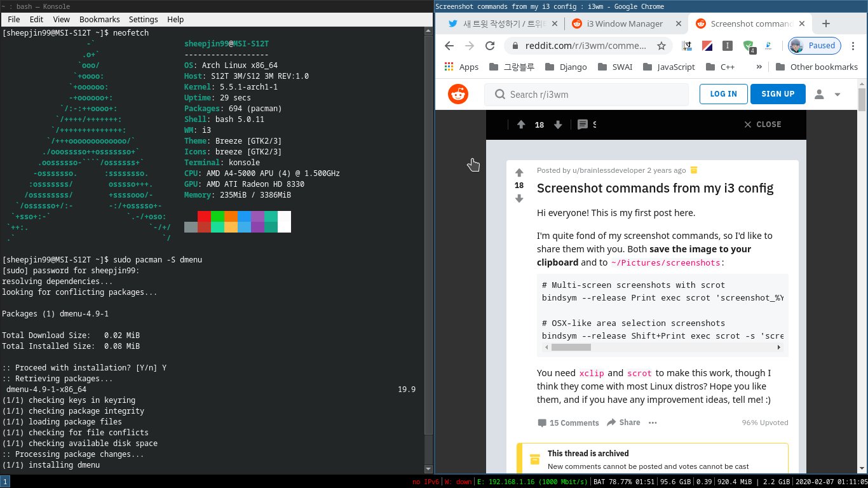Open the red and blue diagonal extension icon

click(x=707, y=46)
